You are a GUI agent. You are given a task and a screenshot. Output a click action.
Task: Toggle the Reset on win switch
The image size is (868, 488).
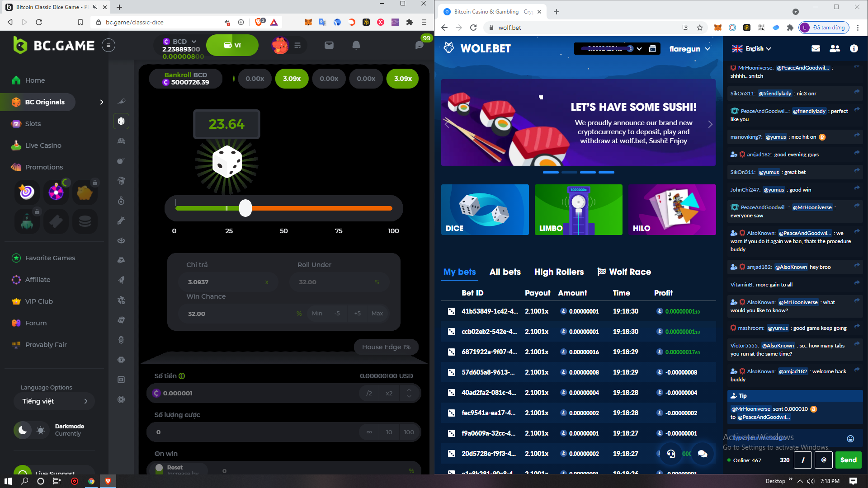(x=159, y=469)
